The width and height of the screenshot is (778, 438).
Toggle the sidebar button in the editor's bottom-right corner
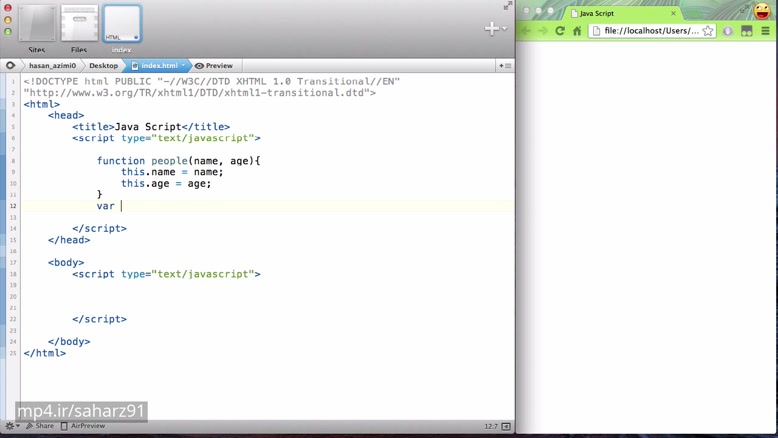(506, 426)
